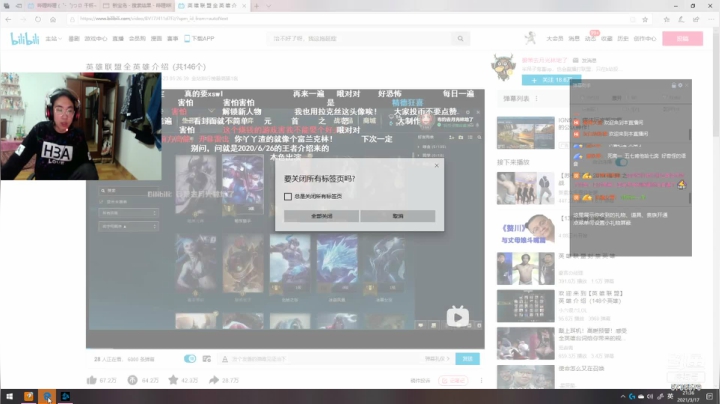The width and height of the screenshot is (720, 404).
Task: Open the notification center icon
Action: pos(709,396)
